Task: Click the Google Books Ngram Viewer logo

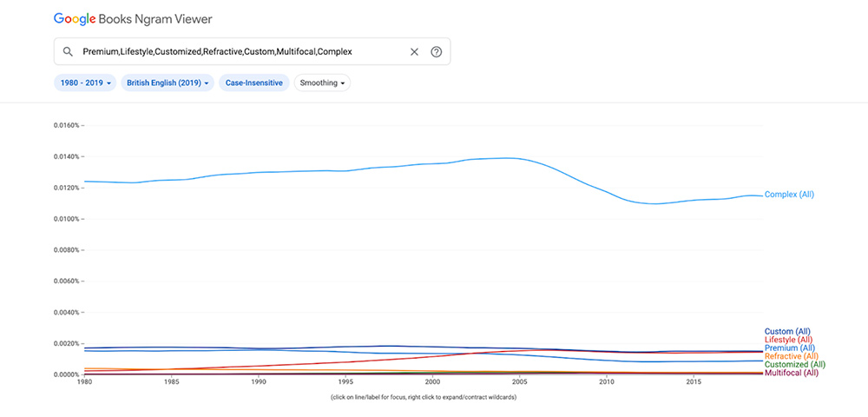Action: click(133, 18)
